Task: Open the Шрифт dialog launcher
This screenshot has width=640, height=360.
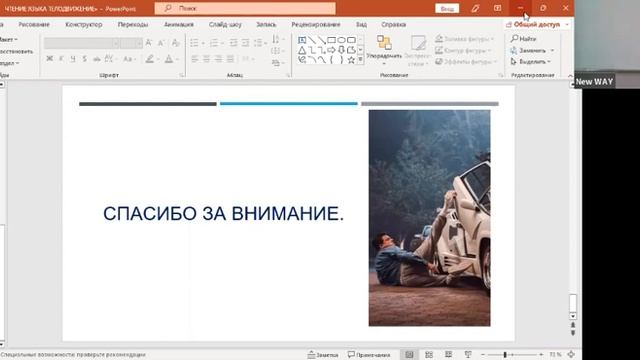Action: (x=182, y=75)
